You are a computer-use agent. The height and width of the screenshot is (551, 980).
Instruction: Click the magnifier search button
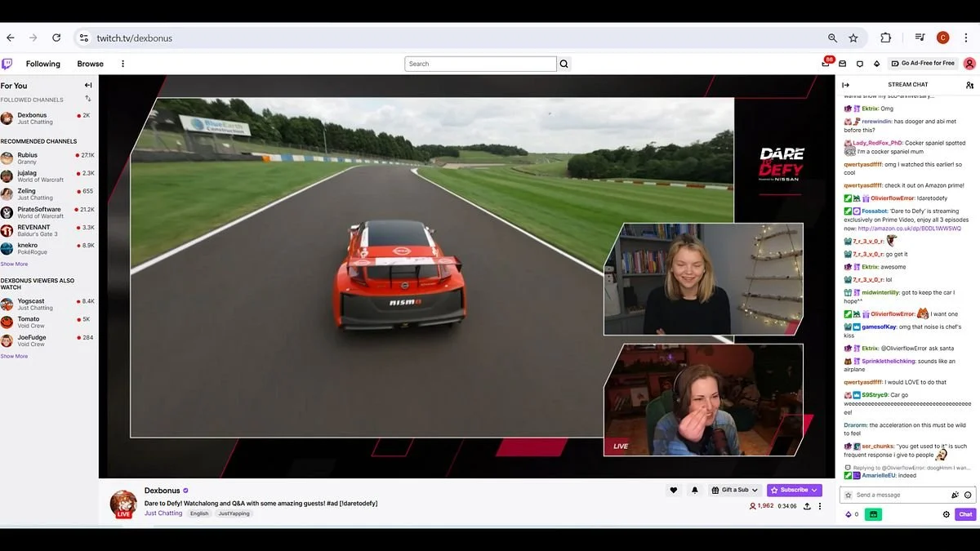click(564, 64)
